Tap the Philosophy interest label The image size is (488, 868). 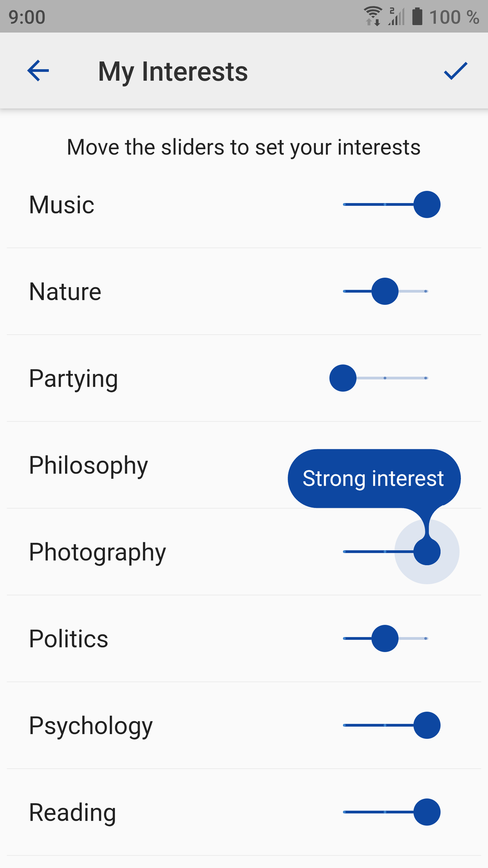tap(89, 465)
